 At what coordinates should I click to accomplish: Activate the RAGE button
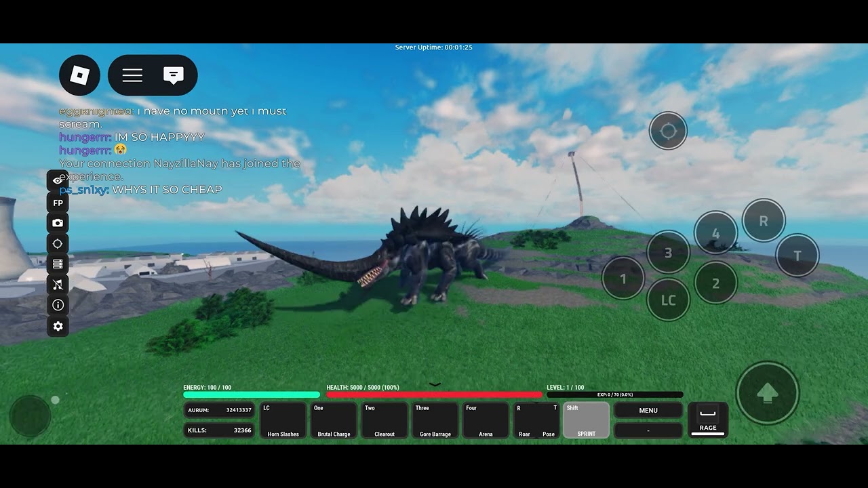click(x=708, y=420)
